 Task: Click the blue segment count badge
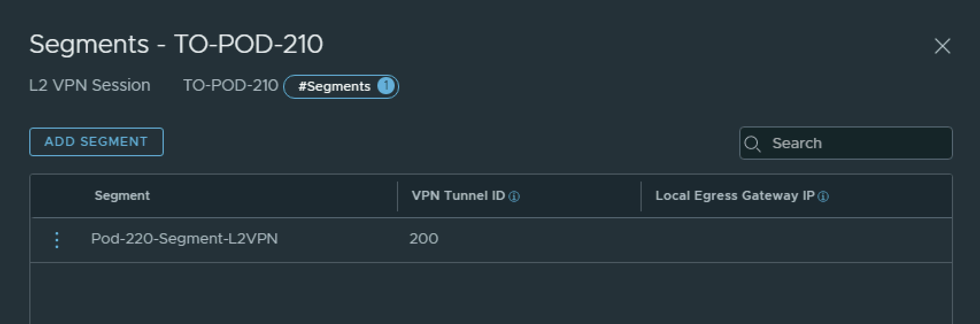tap(386, 86)
